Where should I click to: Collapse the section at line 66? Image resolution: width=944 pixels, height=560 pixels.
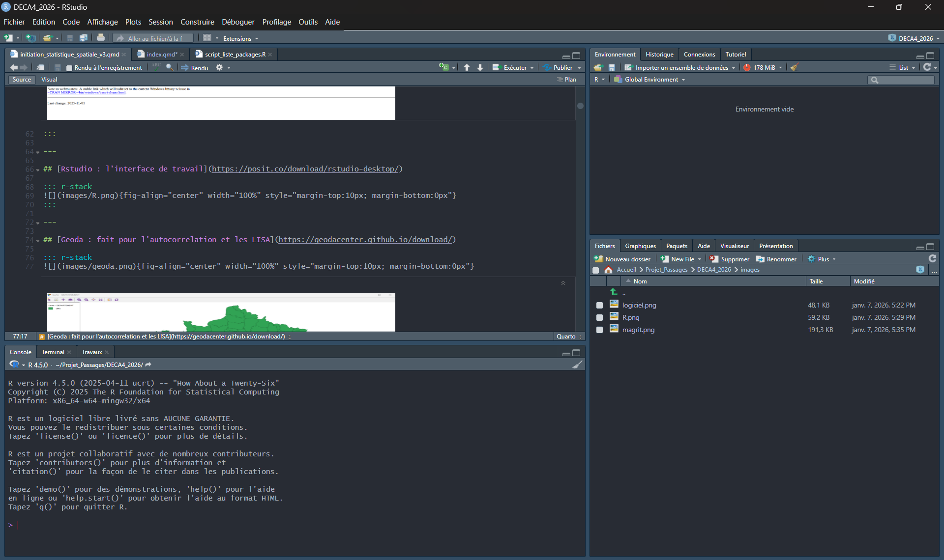point(38,169)
